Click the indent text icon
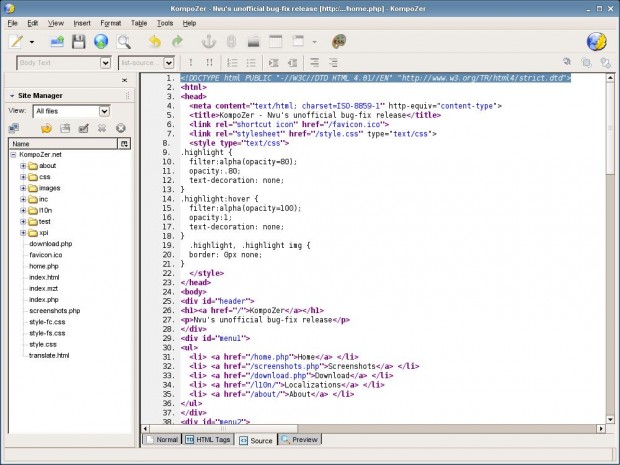Viewport: 620px width, 465px height. click(x=273, y=62)
